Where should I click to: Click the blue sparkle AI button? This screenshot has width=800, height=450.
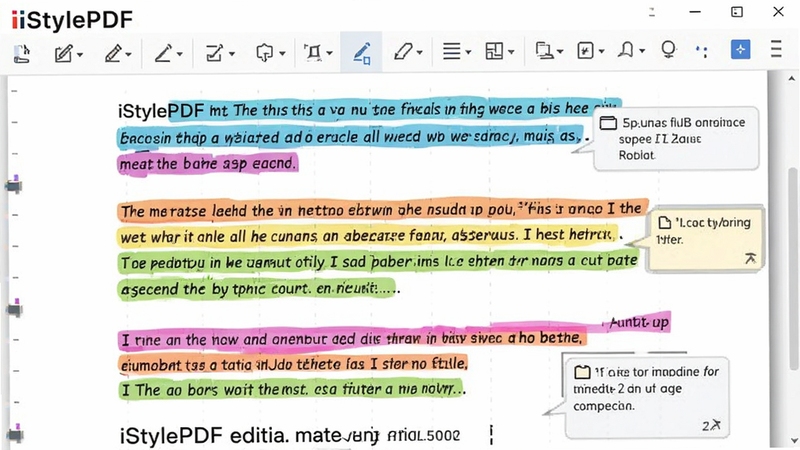tap(740, 49)
